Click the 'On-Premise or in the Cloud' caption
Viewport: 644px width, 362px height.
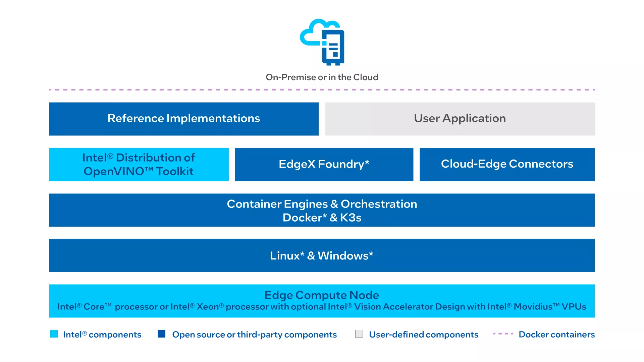point(322,77)
